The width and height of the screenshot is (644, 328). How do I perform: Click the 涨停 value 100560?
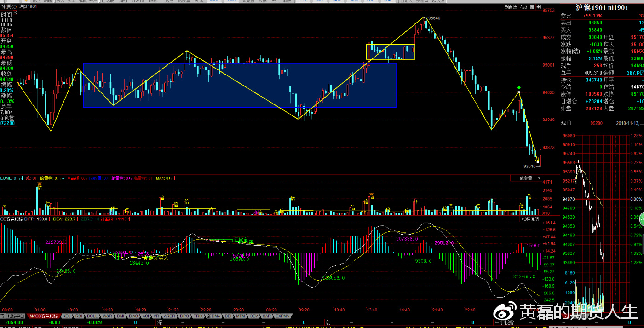click(594, 94)
